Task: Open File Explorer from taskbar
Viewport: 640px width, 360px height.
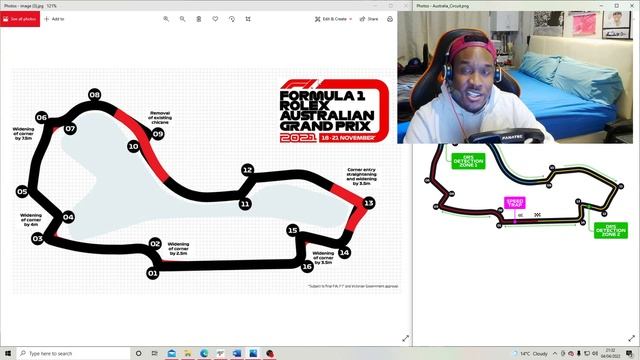Action: pos(188,353)
